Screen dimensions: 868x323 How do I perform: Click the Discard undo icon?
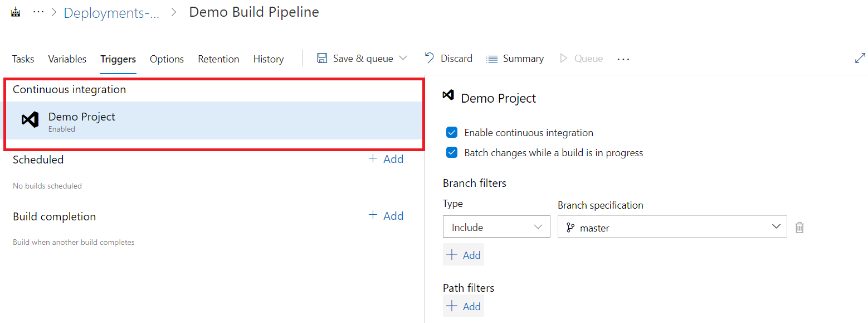pyautogui.click(x=430, y=58)
